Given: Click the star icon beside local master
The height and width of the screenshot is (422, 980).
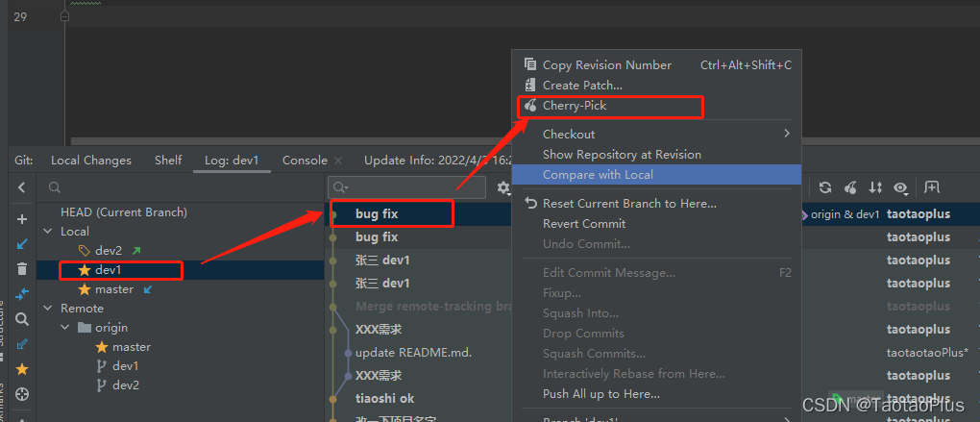Looking at the screenshot, I should [85, 289].
